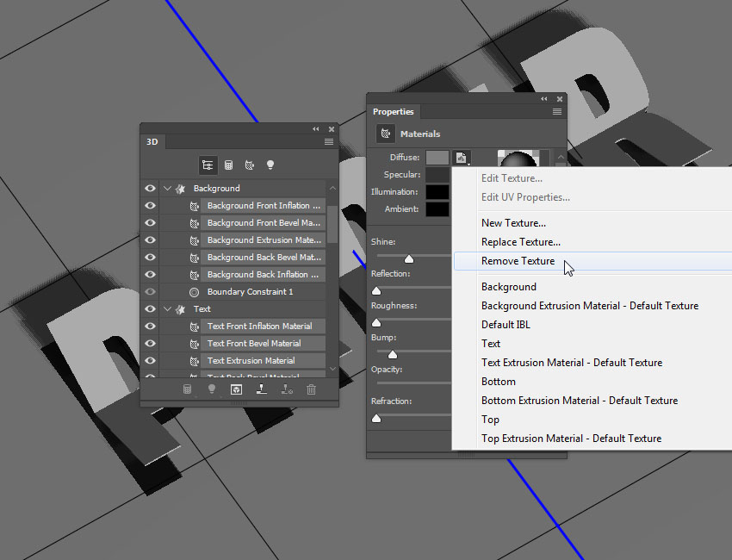Image resolution: width=732 pixels, height=560 pixels.
Task: Switch to the Properties tab
Action: [393, 112]
